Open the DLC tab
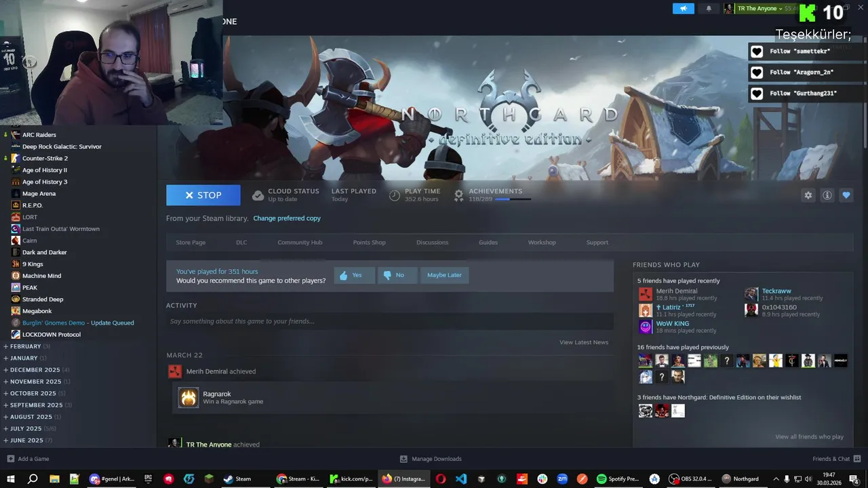The height and width of the screenshot is (488, 868). (241, 243)
